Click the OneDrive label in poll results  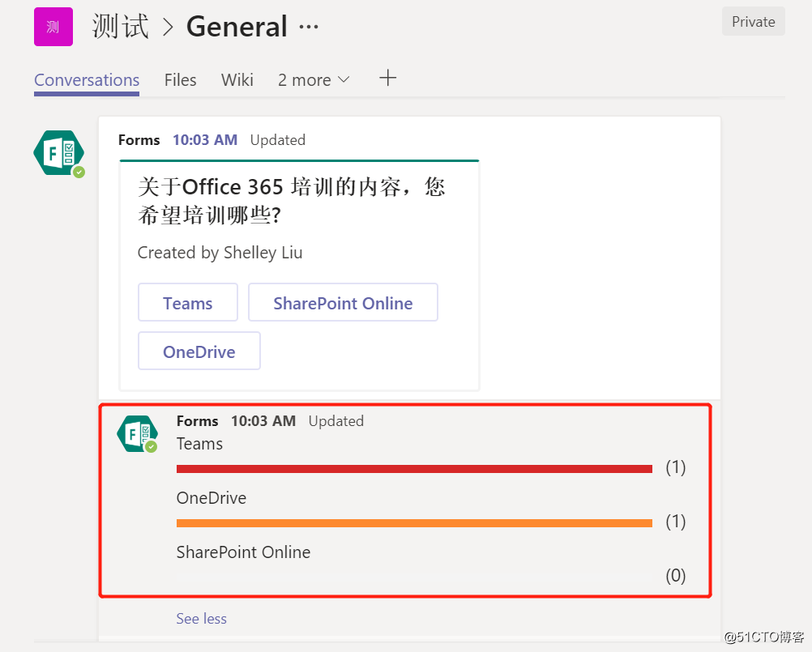pyautogui.click(x=212, y=498)
